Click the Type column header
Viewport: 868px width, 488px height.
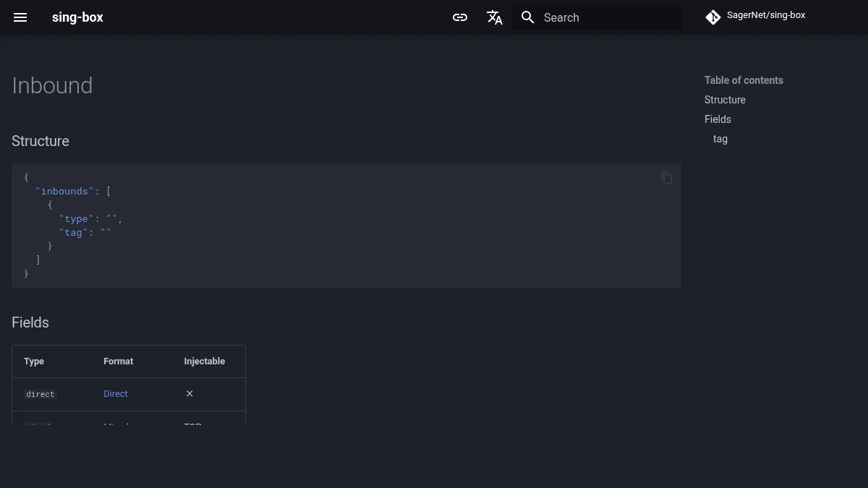click(x=34, y=361)
